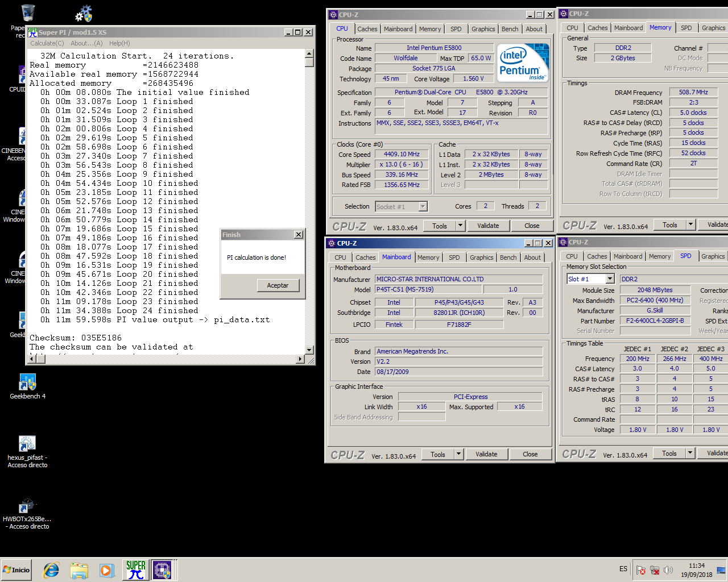Click Close button in CPU window
The height and width of the screenshot is (582, 728).
click(x=532, y=226)
